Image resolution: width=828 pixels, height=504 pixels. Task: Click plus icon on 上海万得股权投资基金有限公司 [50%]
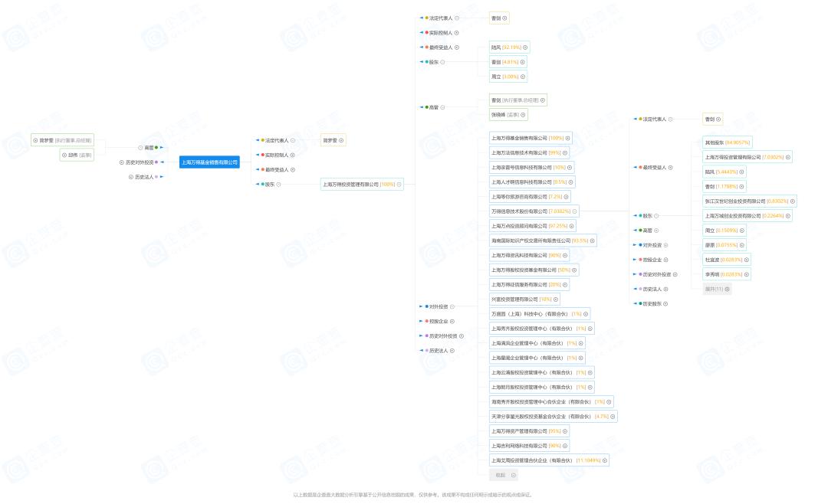coord(574,270)
